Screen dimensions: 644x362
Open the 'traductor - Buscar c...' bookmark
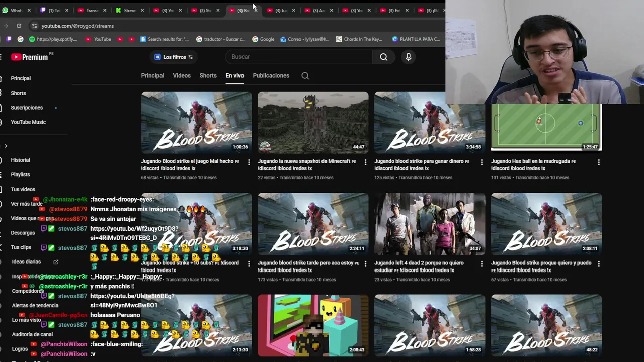tap(220, 39)
